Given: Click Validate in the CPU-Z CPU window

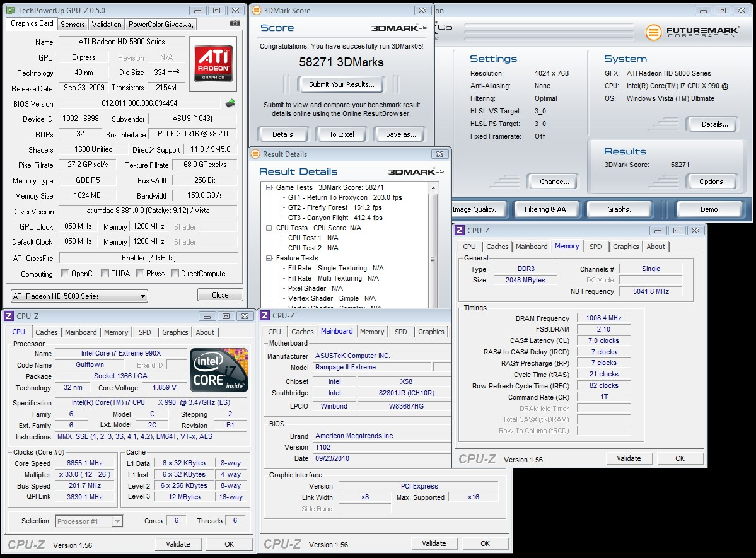Looking at the screenshot, I should pos(178,545).
